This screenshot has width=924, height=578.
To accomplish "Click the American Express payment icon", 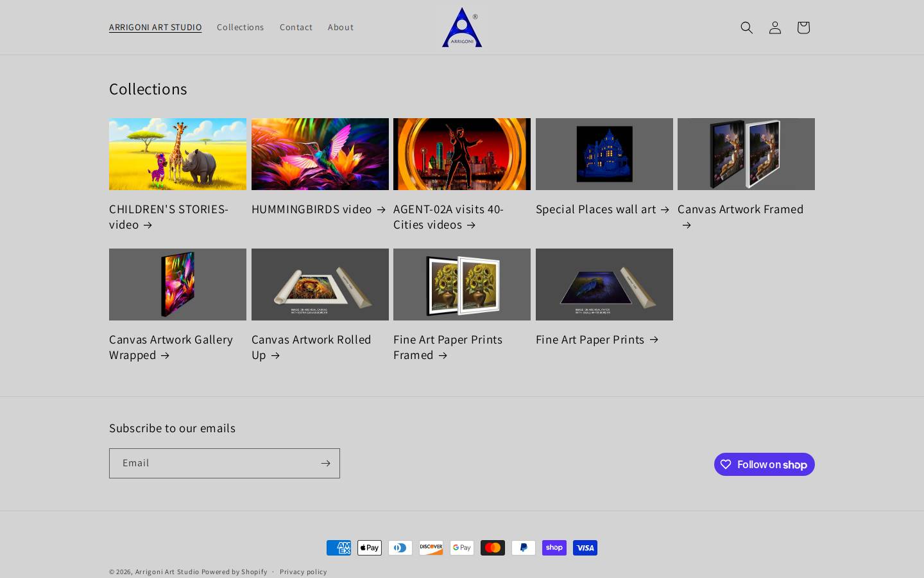I will (x=339, y=548).
